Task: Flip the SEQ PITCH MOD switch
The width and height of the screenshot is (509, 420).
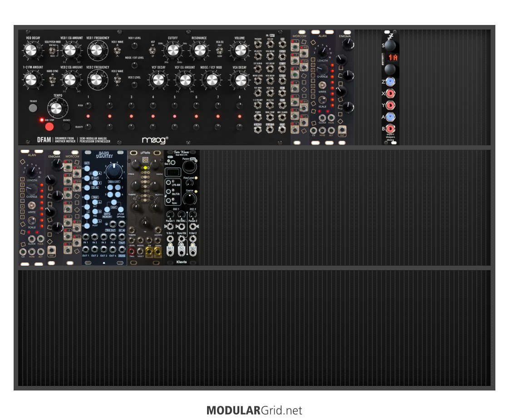Action: [x=52, y=51]
